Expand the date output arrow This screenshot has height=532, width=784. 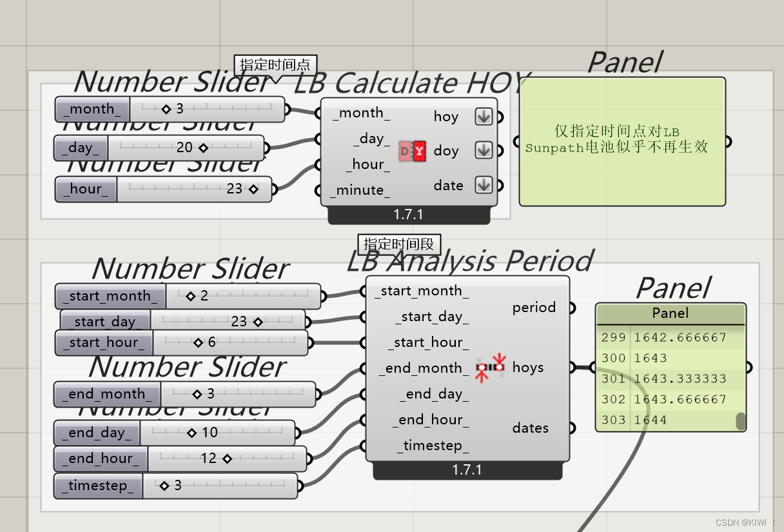point(484,185)
